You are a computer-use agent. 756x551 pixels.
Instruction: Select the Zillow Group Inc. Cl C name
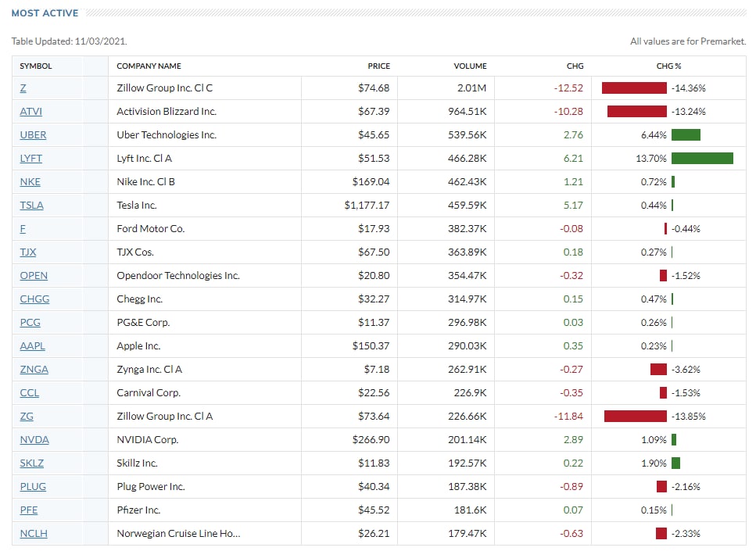pyautogui.click(x=164, y=88)
